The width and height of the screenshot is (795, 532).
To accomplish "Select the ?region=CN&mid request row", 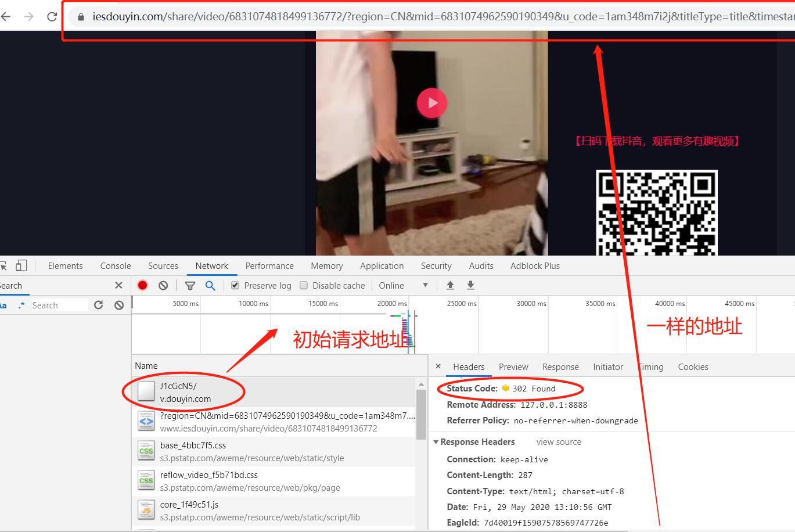I will 274,422.
